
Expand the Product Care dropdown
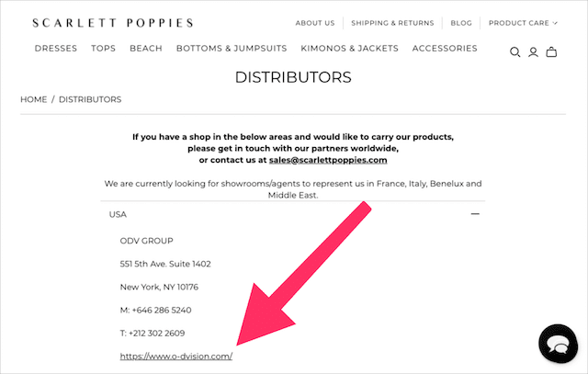click(523, 23)
